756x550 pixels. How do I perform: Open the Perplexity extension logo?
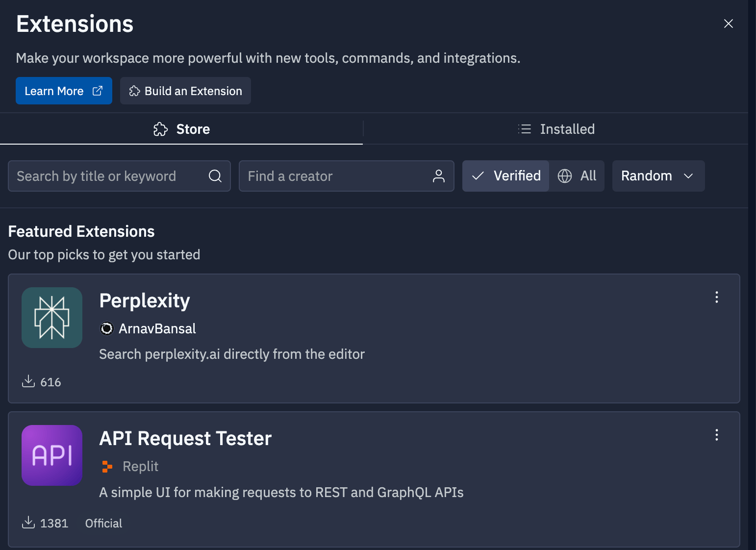(x=52, y=318)
